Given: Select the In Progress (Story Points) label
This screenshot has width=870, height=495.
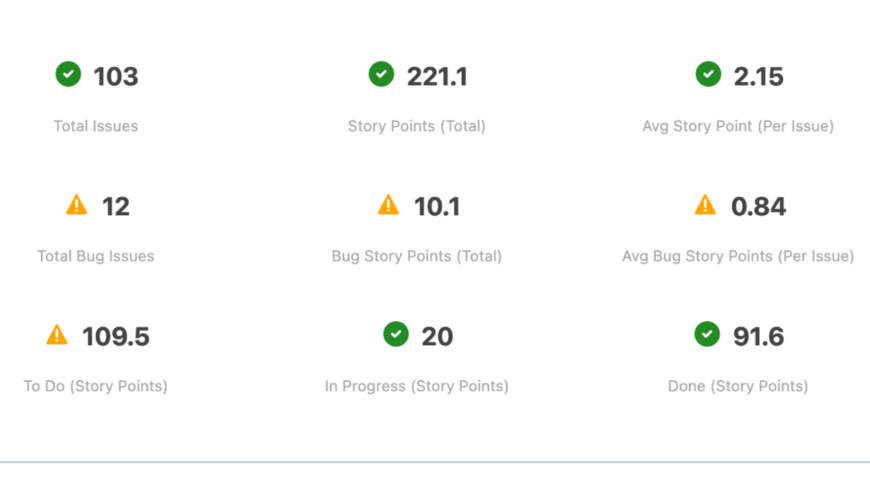Looking at the screenshot, I should coord(417,386).
